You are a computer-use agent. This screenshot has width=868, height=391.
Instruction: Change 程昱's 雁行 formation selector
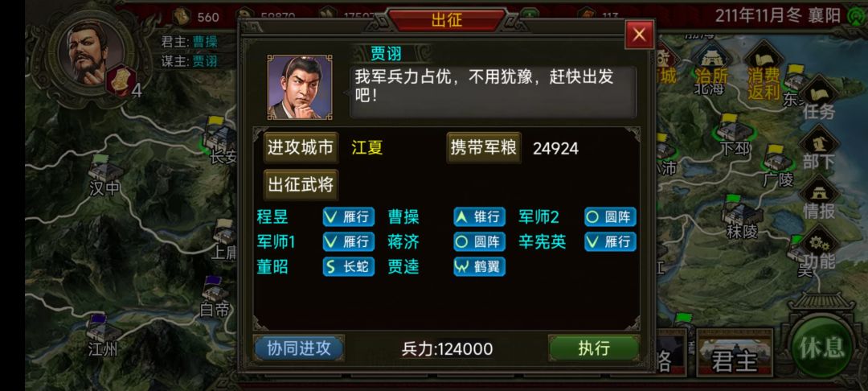pos(349,216)
